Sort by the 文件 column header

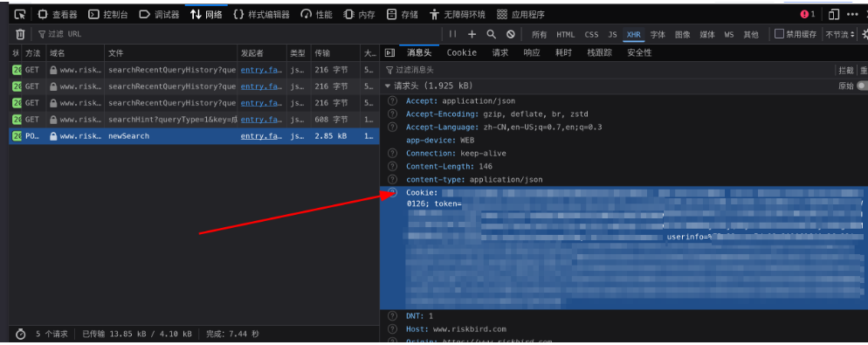click(171, 53)
